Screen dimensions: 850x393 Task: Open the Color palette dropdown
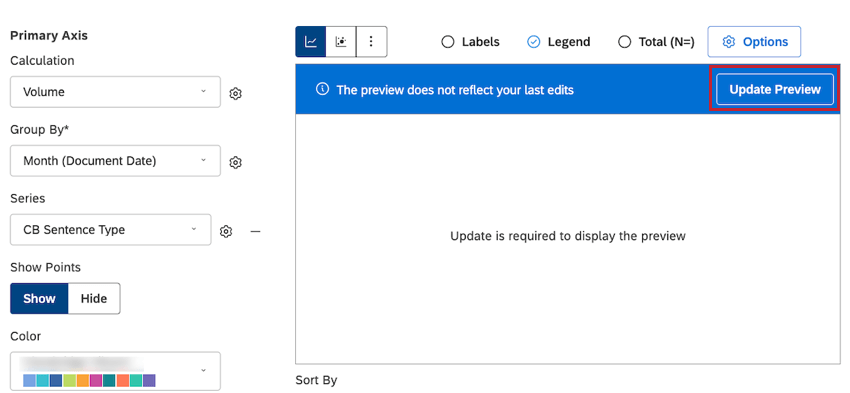[x=115, y=371]
